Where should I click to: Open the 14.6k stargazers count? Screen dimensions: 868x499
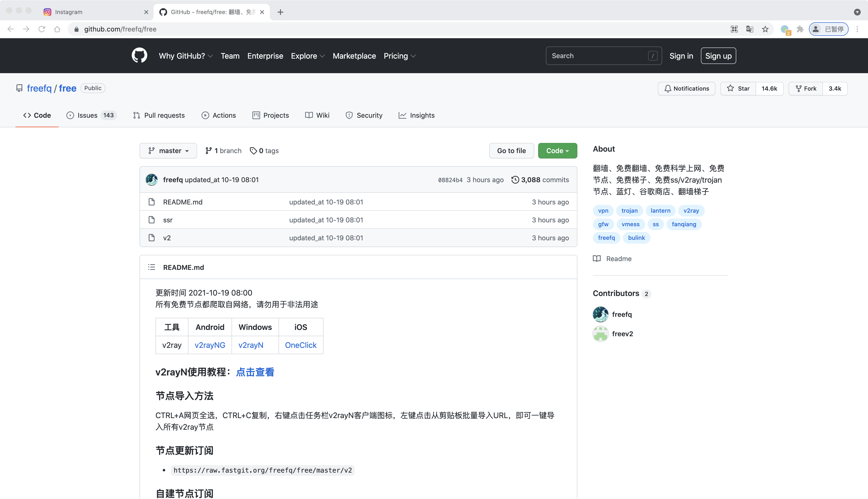(x=769, y=88)
